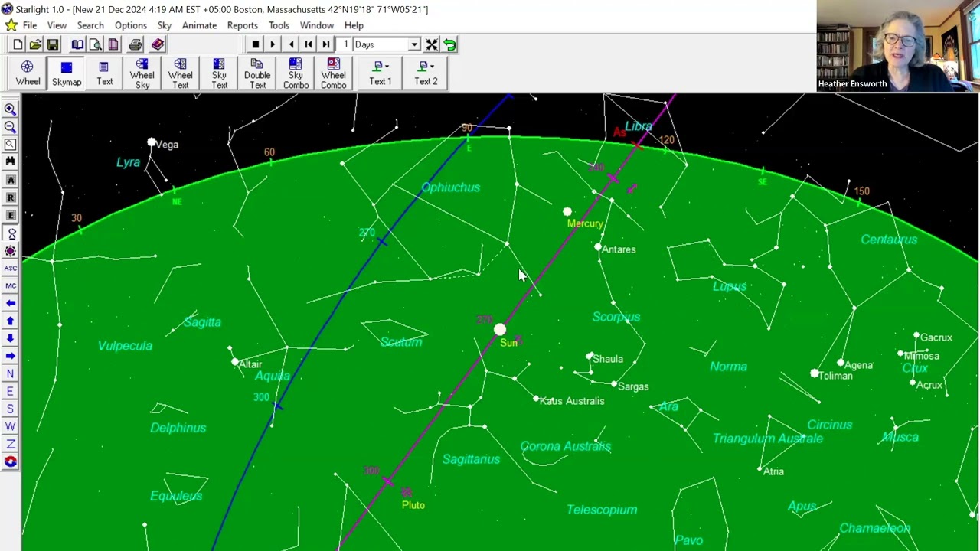Open the Tools menu
This screenshot has width=980, height=551.
279,25
